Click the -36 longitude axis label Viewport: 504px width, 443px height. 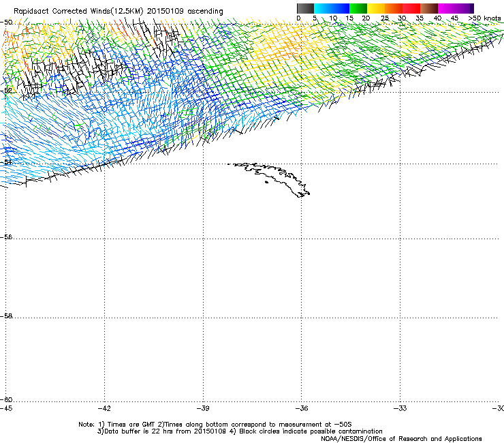tap(301, 408)
